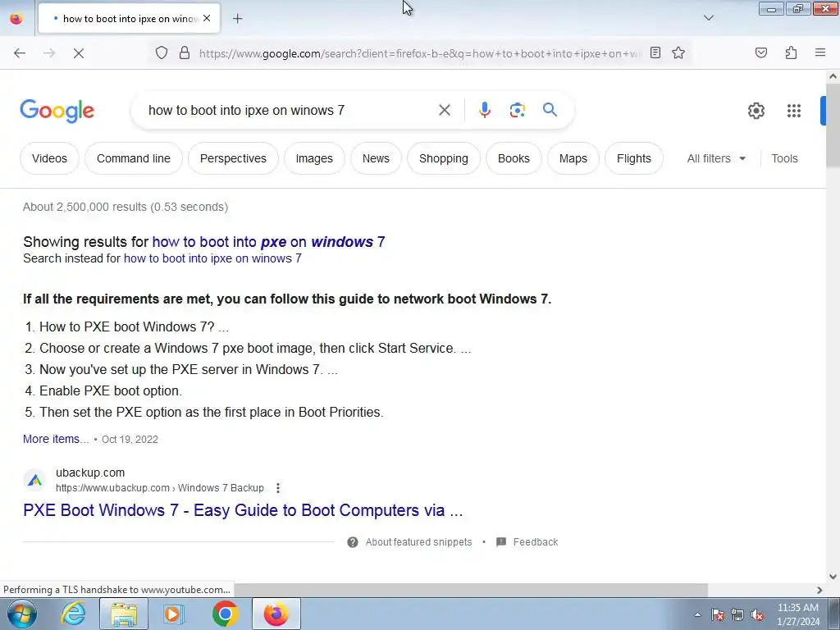This screenshot has width=840, height=630.
Task: Click the Firefox taskbar button
Action: 276,614
